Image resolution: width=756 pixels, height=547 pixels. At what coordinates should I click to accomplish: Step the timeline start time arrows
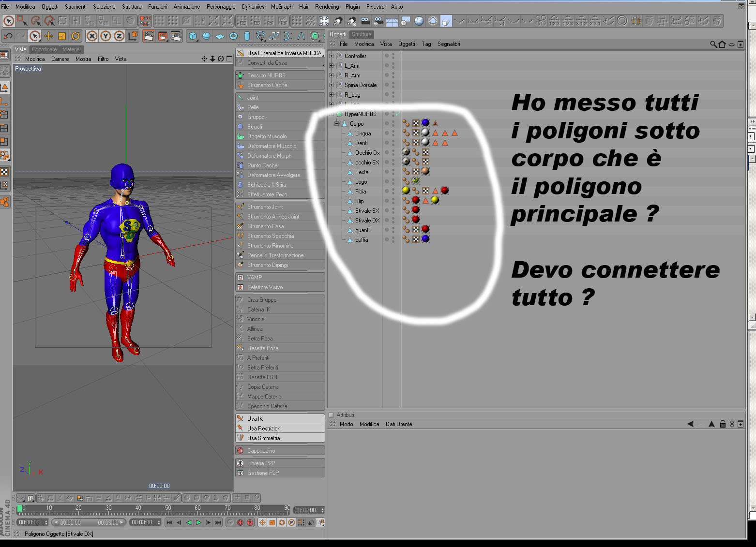pyautogui.click(x=46, y=522)
